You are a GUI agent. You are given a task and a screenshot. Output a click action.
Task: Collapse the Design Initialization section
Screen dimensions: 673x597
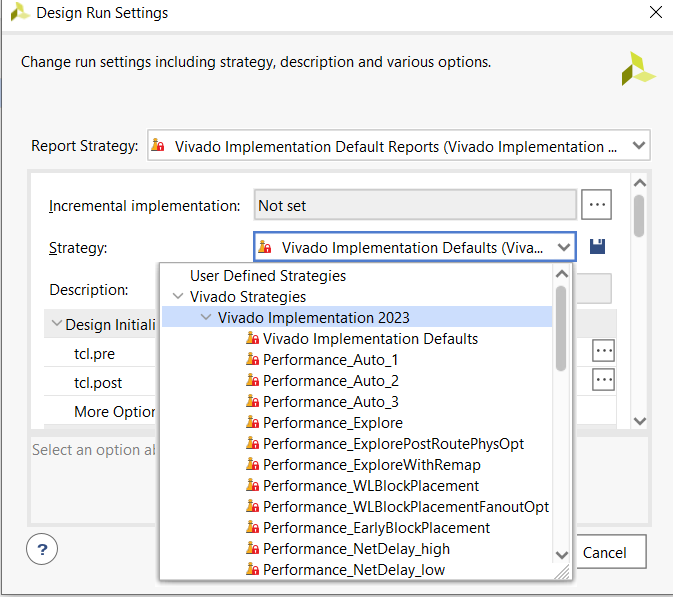54,325
